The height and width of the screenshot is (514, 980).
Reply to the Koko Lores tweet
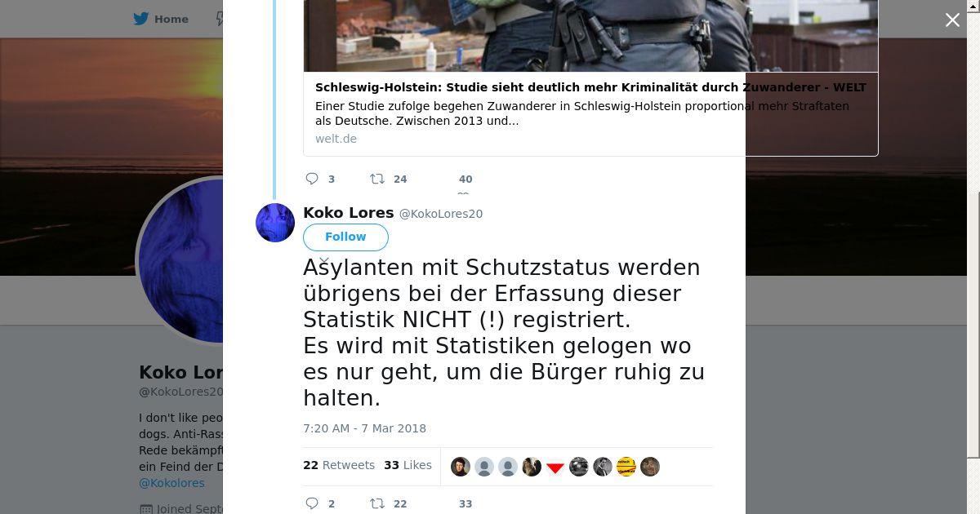click(312, 503)
